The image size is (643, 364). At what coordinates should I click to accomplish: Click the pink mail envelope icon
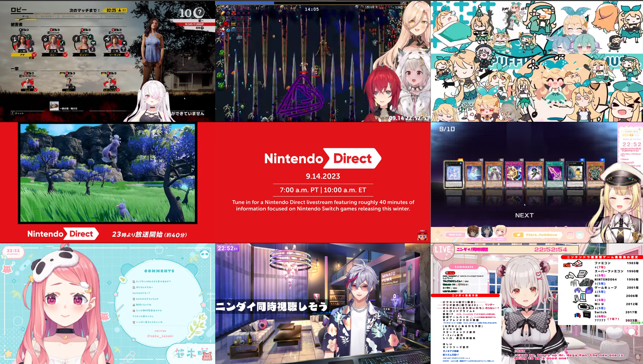(570, 235)
